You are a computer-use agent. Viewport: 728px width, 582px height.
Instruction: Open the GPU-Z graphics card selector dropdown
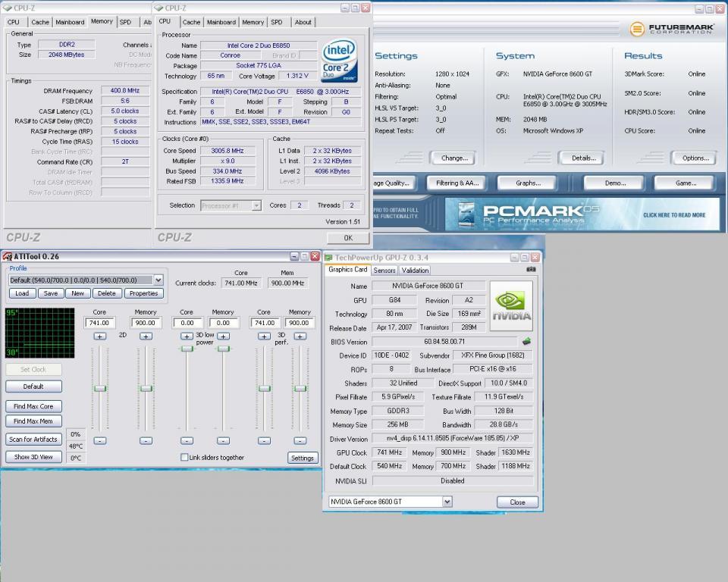coord(447,502)
